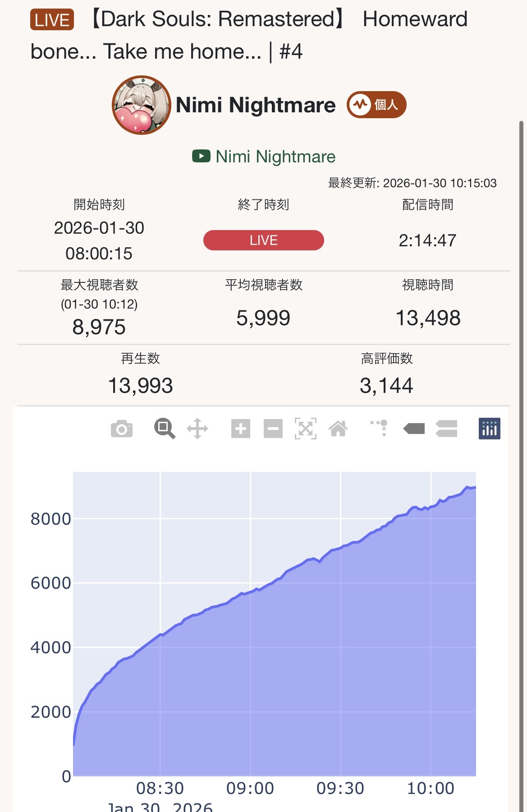This screenshot has width=527, height=812.
Task: Click the 09:30 x-axis label
Action: tap(340, 788)
